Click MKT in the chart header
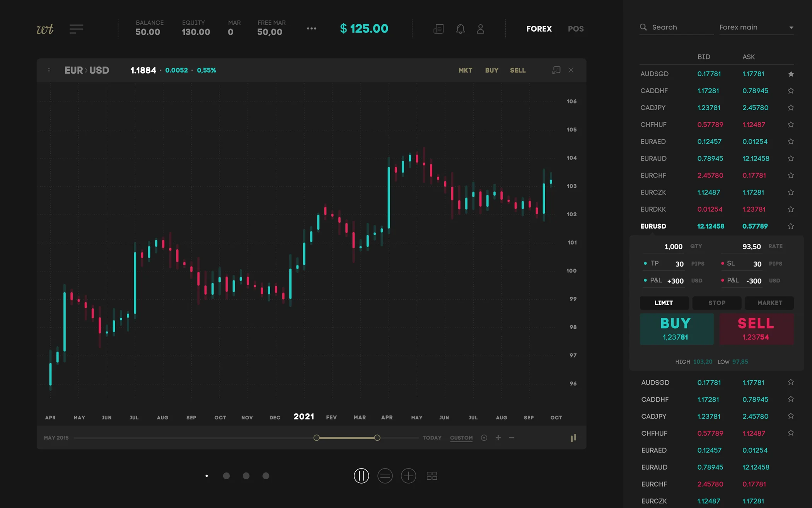 (x=465, y=70)
